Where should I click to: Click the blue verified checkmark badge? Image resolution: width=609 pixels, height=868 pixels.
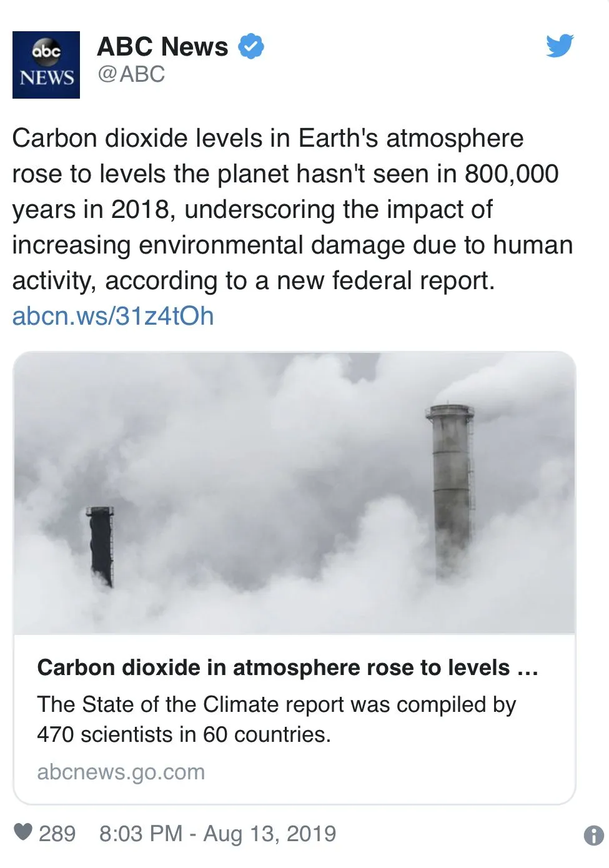[251, 46]
